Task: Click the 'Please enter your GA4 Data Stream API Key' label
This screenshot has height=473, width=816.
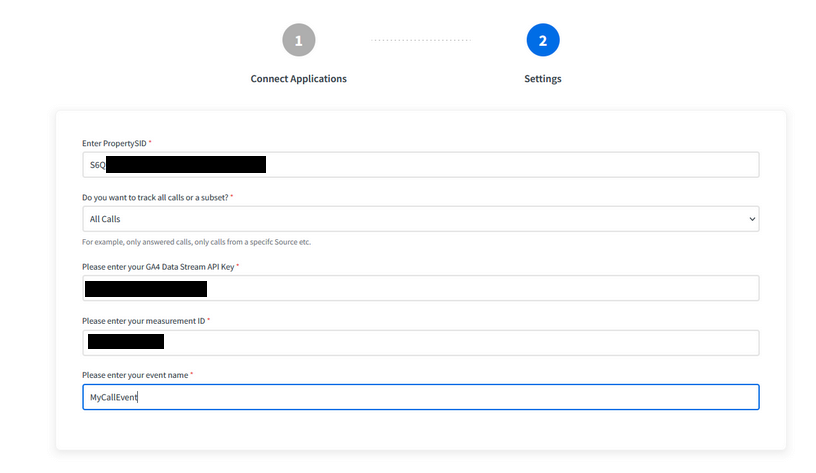Action: pyautogui.click(x=158, y=267)
